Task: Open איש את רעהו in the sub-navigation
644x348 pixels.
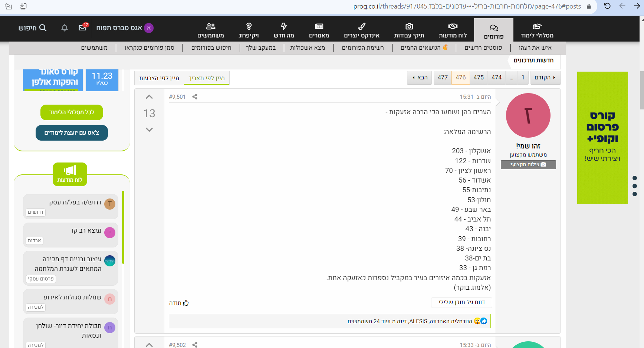Action: [535, 48]
